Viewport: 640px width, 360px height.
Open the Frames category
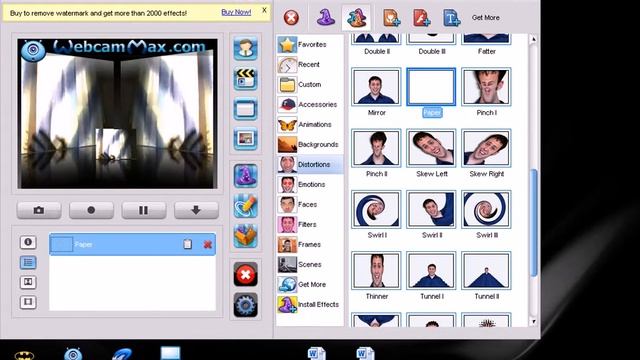309,244
